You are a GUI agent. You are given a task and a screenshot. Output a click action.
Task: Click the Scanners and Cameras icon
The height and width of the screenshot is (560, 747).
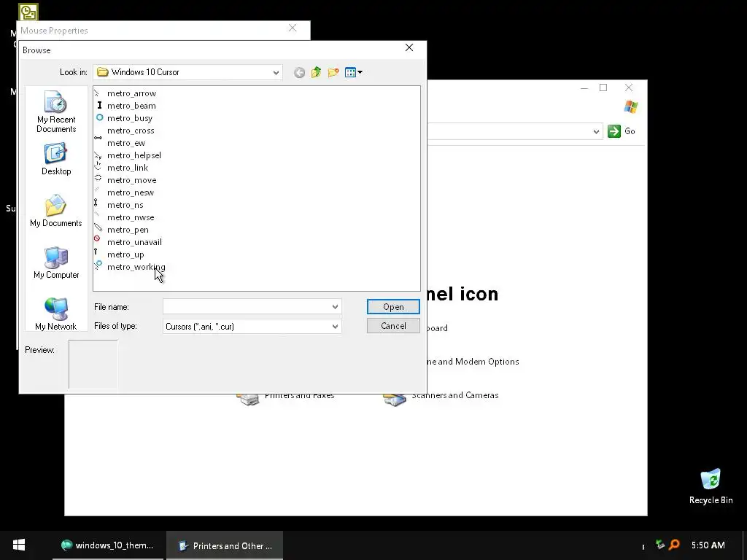pyautogui.click(x=395, y=399)
